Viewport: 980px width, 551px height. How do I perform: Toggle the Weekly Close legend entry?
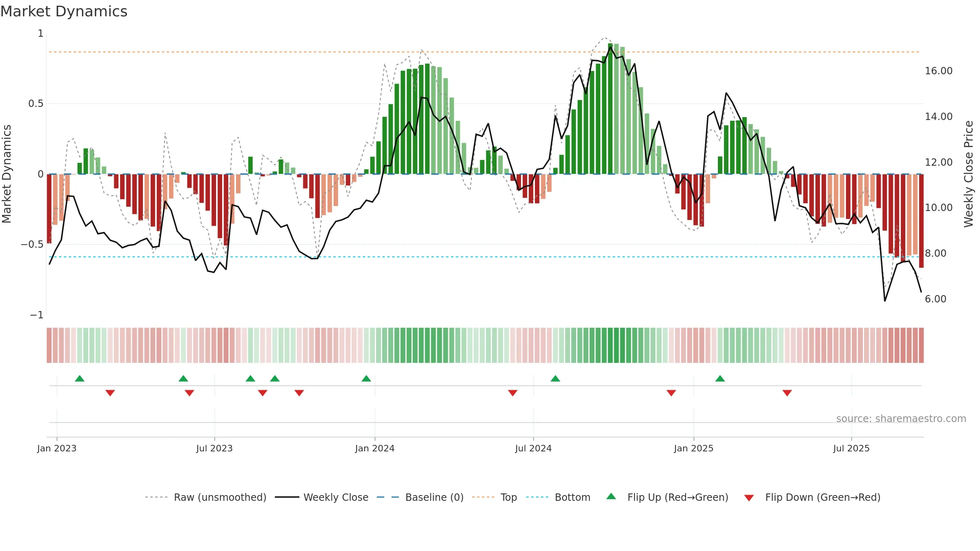click(x=322, y=497)
